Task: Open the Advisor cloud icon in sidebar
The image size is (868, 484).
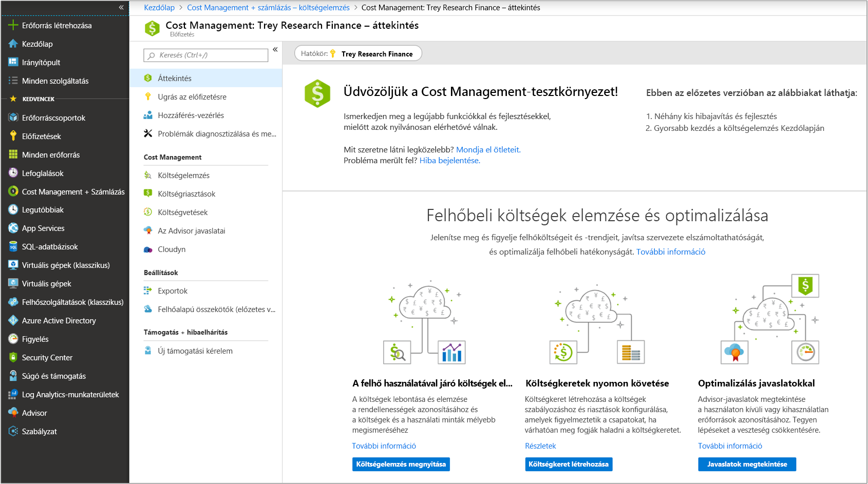Action: click(13, 413)
